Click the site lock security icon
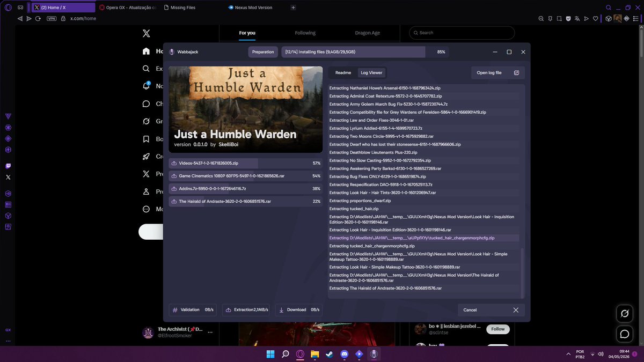Screen dimensions: 644x362 click(63, 18)
